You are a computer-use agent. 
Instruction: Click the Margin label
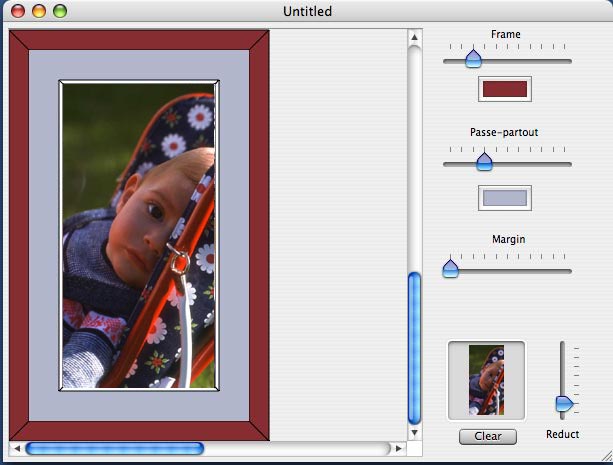pyautogui.click(x=508, y=239)
